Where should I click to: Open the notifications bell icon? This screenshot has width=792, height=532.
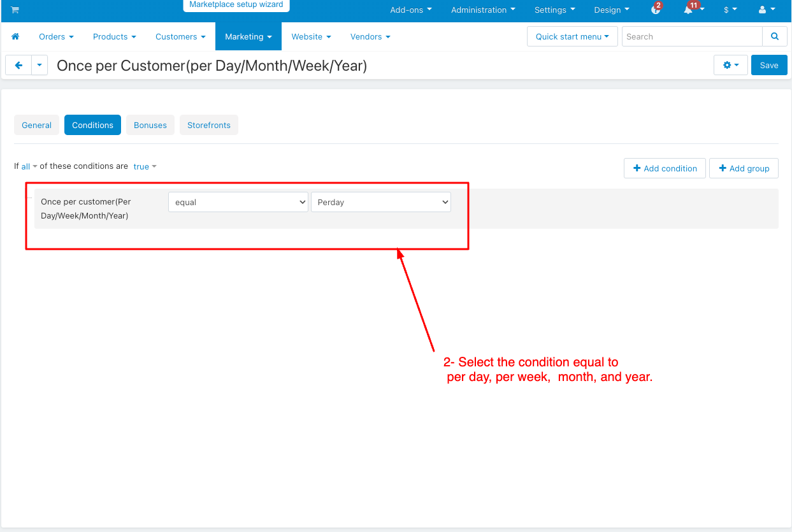[689, 10]
